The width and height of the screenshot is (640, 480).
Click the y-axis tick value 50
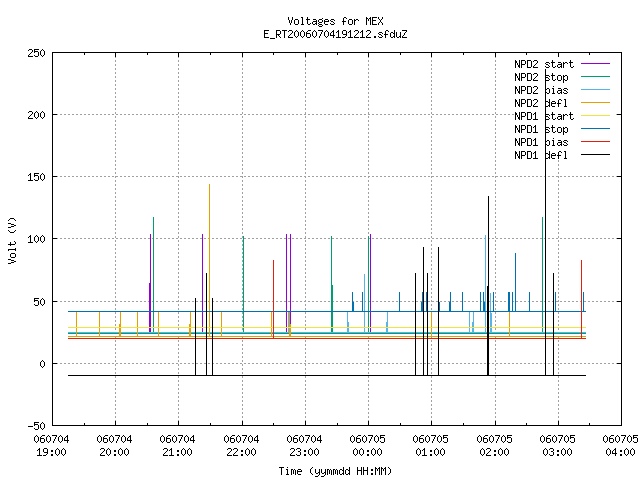[x=39, y=302]
